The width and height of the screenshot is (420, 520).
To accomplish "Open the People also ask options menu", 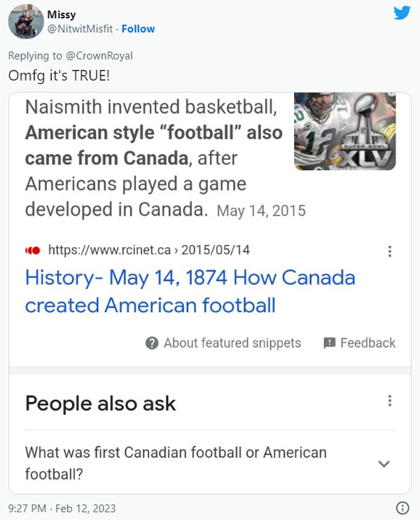I will [390, 401].
